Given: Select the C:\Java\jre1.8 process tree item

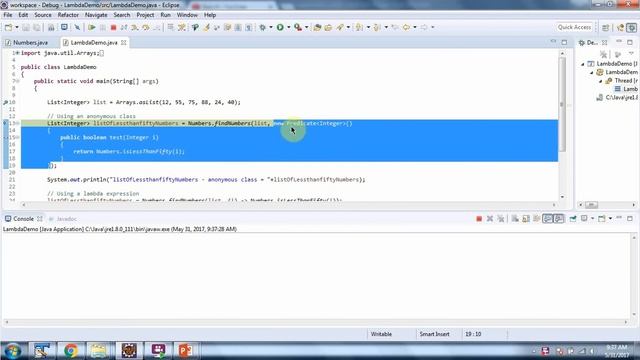Looking at the screenshot, I should [x=617, y=98].
